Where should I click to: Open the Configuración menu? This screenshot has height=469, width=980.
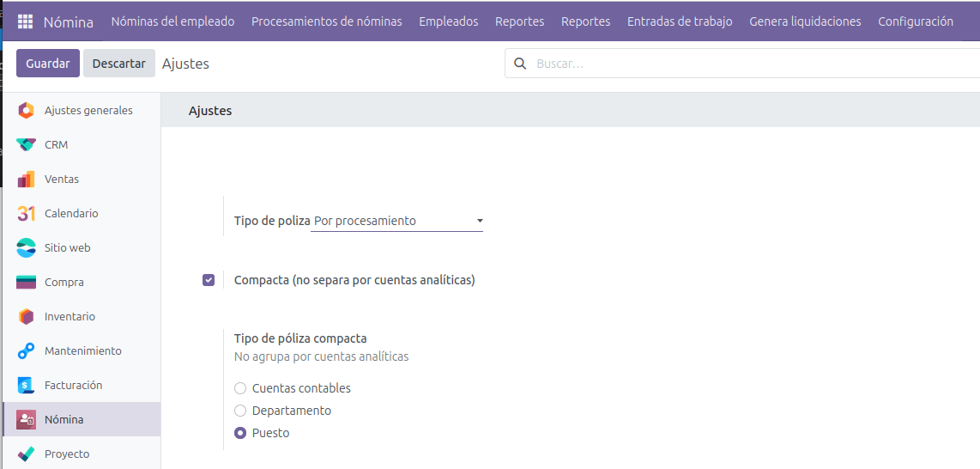pyautogui.click(x=915, y=21)
